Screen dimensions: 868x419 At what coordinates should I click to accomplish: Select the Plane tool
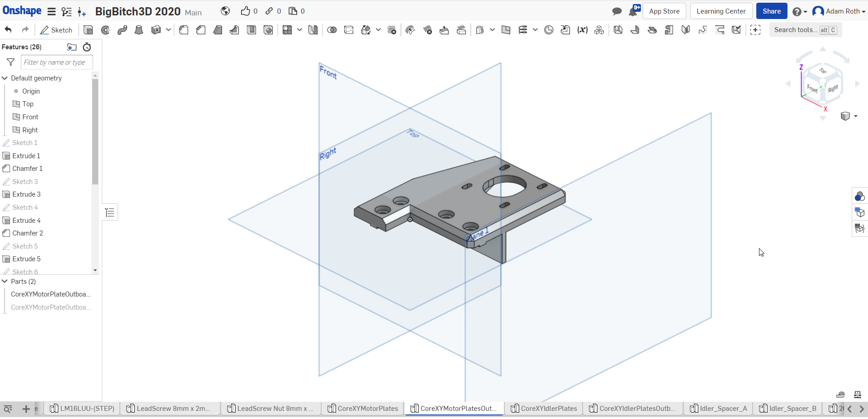click(x=506, y=30)
